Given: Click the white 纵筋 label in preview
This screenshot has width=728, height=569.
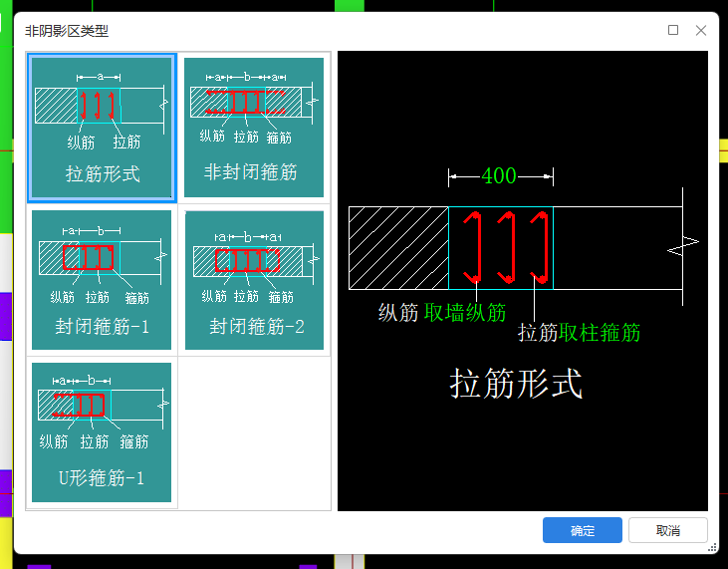Looking at the screenshot, I should point(398,312).
